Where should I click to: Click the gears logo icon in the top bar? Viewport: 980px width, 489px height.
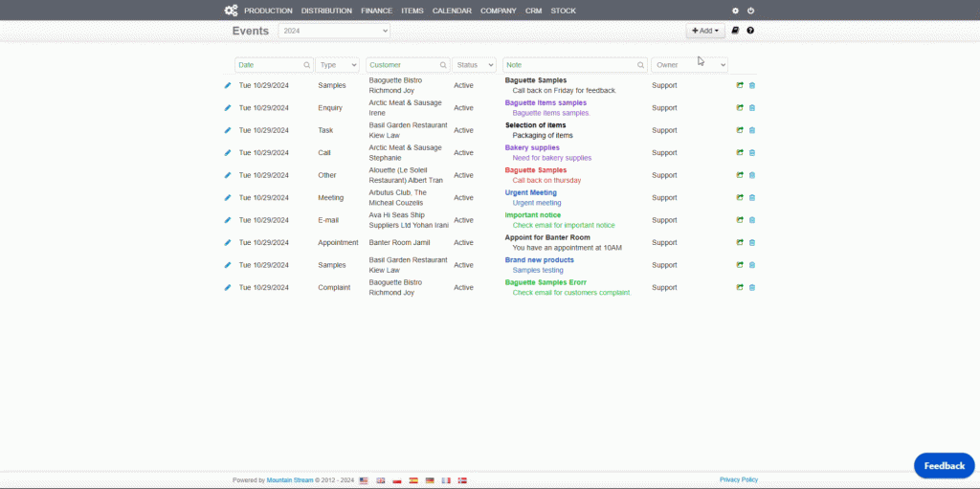pos(232,10)
